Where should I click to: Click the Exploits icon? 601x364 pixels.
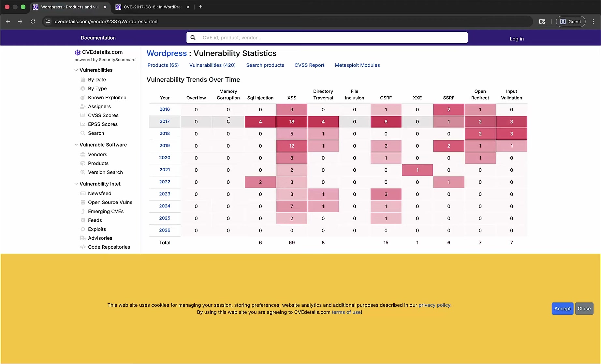point(83,229)
